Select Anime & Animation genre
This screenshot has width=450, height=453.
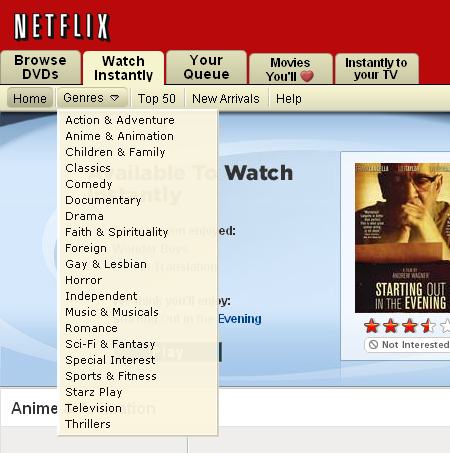(119, 136)
